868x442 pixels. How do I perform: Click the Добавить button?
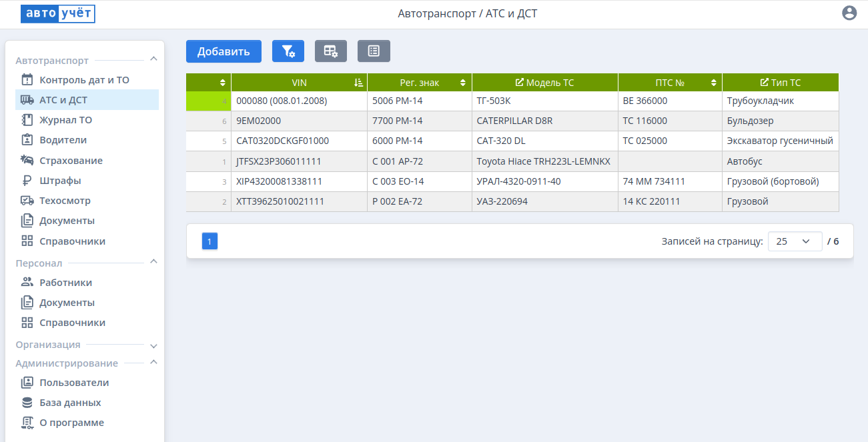point(224,51)
